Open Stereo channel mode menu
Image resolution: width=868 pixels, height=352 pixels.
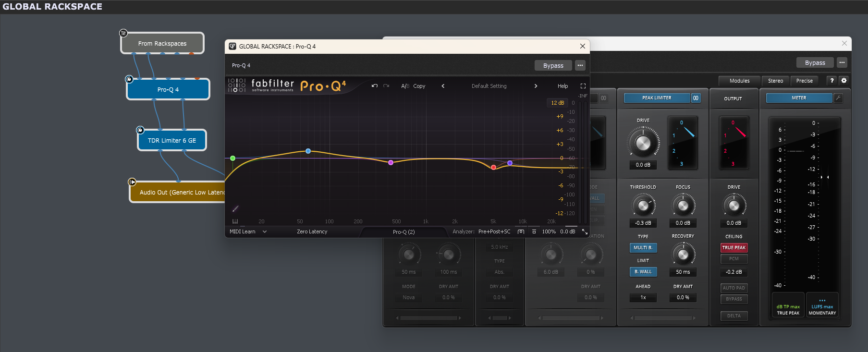pos(775,81)
